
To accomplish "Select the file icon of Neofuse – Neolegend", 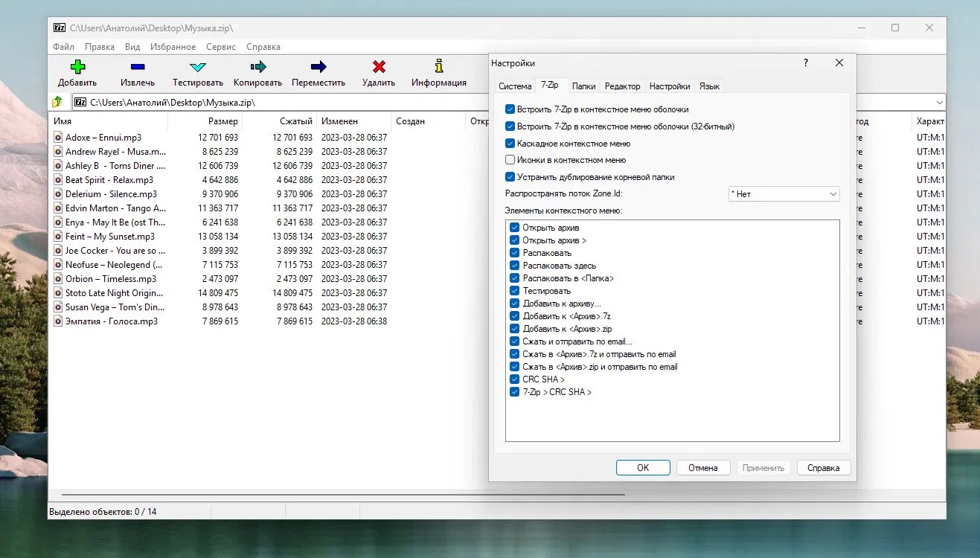I will click(x=59, y=265).
